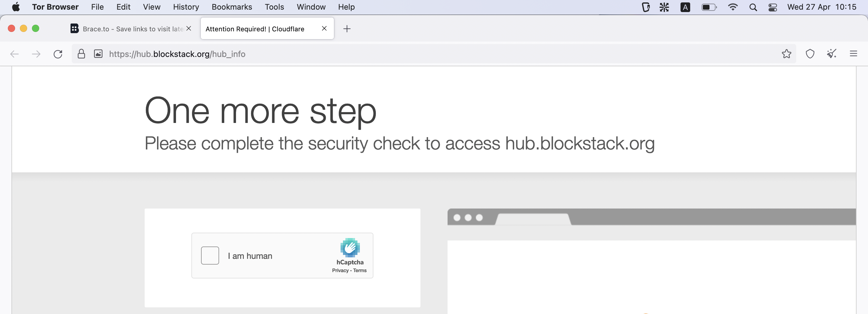Open the Bookmarks menu

pos(232,7)
